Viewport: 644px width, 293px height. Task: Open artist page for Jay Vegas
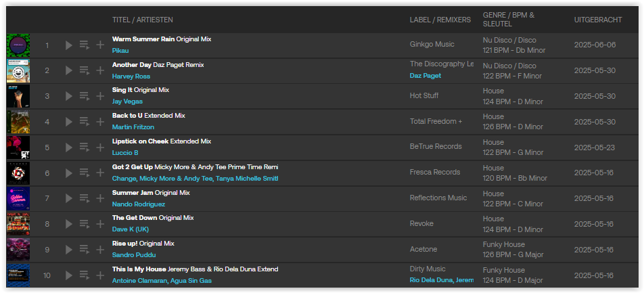pyautogui.click(x=127, y=102)
